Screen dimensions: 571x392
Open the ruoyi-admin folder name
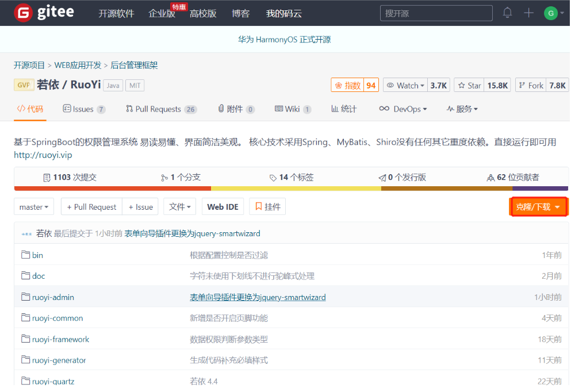(x=53, y=297)
